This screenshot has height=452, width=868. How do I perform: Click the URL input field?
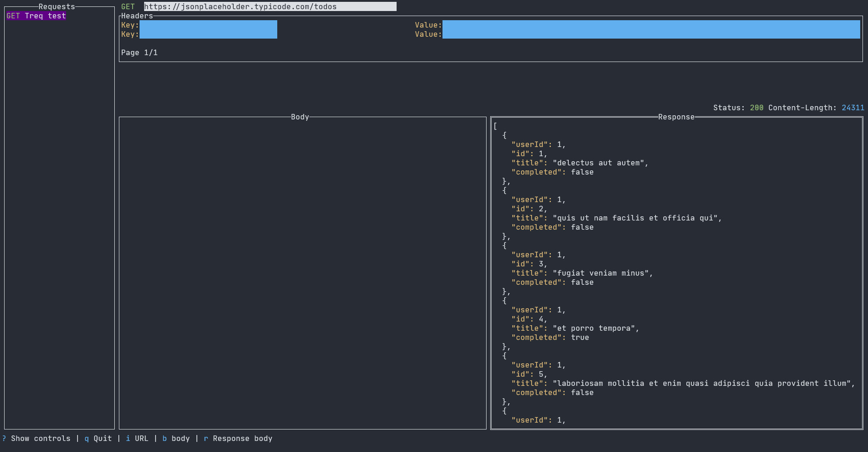coord(270,7)
